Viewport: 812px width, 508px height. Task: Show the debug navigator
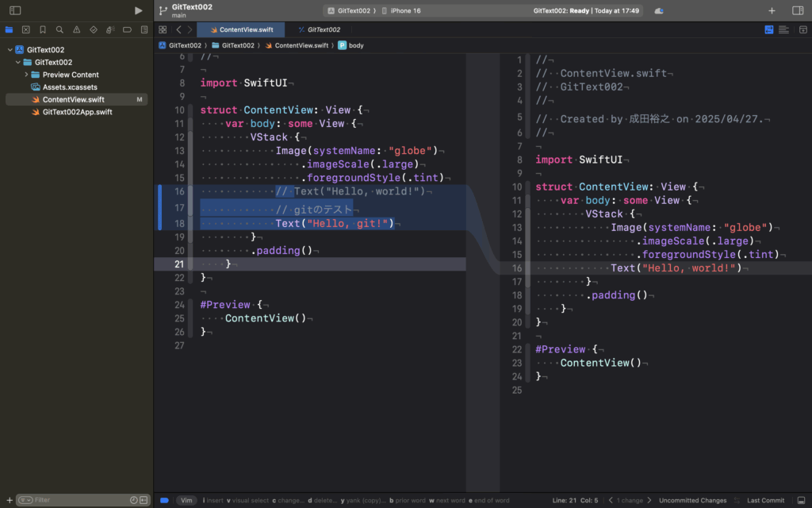pos(110,29)
